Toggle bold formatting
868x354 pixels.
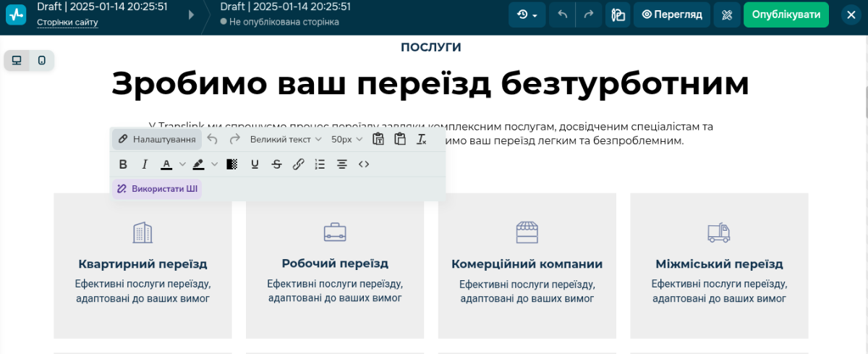[x=123, y=164]
